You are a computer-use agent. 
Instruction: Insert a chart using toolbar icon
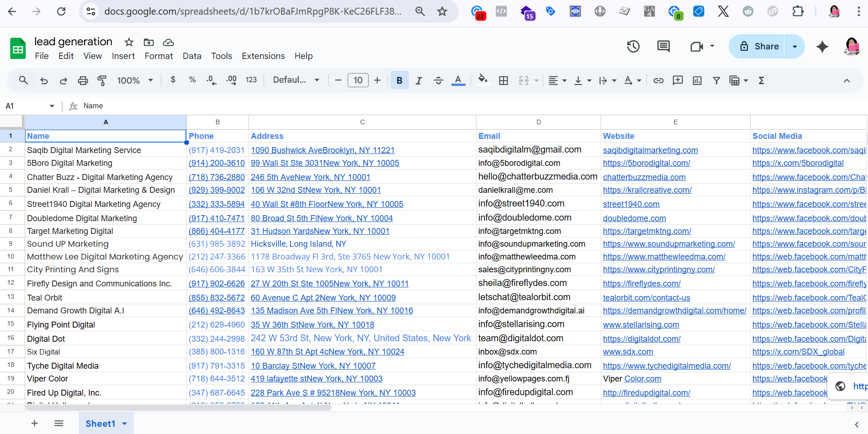[x=697, y=80]
